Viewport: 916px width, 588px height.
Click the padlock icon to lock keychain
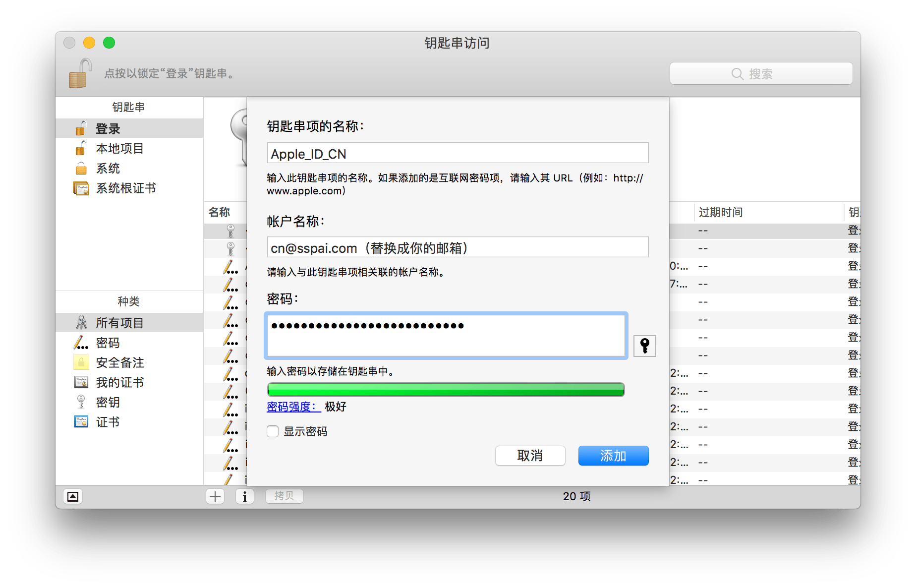tap(80, 74)
